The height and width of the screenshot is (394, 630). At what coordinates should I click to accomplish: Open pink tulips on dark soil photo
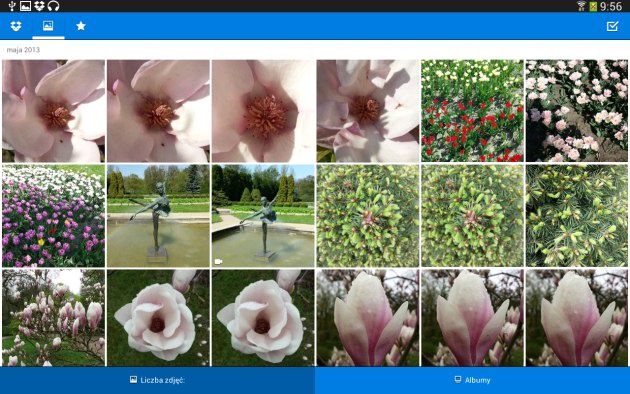point(577,111)
